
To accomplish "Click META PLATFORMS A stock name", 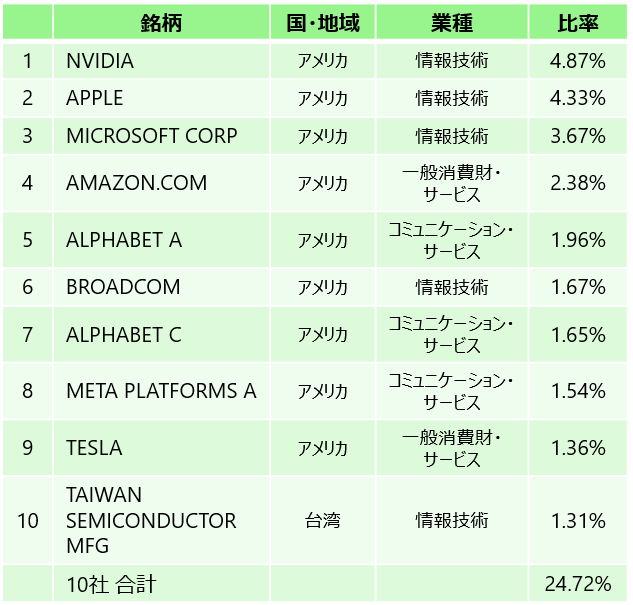I will coord(161,390).
